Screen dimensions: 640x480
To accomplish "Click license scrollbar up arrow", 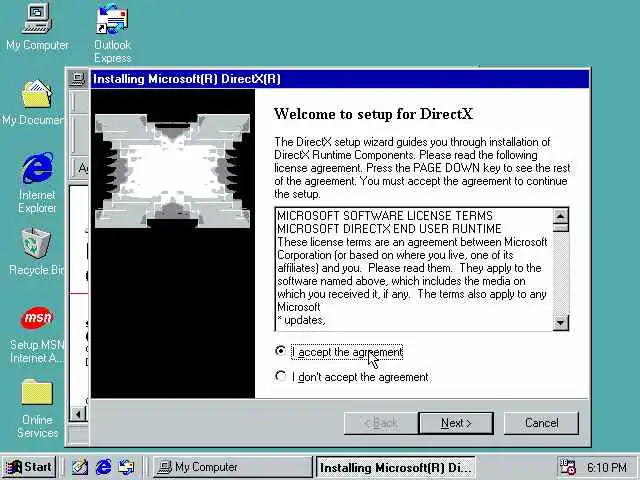I will pyautogui.click(x=561, y=216).
